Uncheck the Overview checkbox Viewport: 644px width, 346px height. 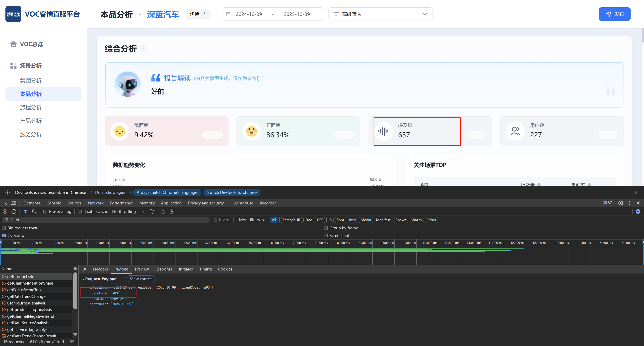click(x=4, y=235)
